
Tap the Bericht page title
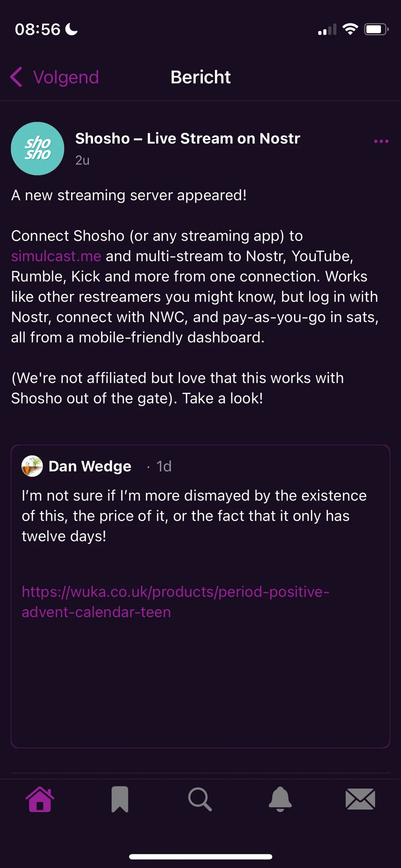(200, 77)
